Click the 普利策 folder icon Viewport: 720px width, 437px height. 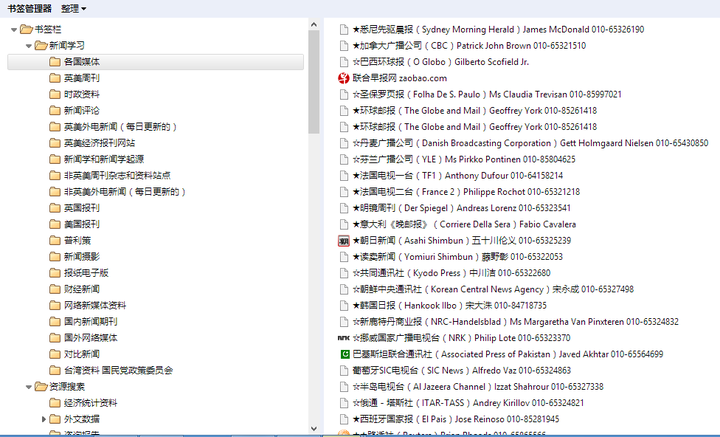tap(55, 240)
